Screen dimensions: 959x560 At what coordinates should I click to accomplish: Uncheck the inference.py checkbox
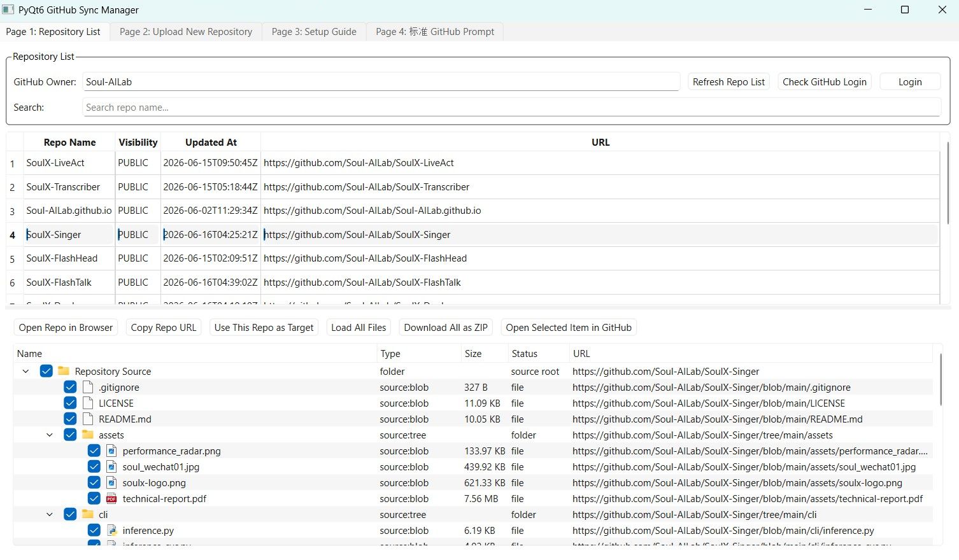coord(94,530)
